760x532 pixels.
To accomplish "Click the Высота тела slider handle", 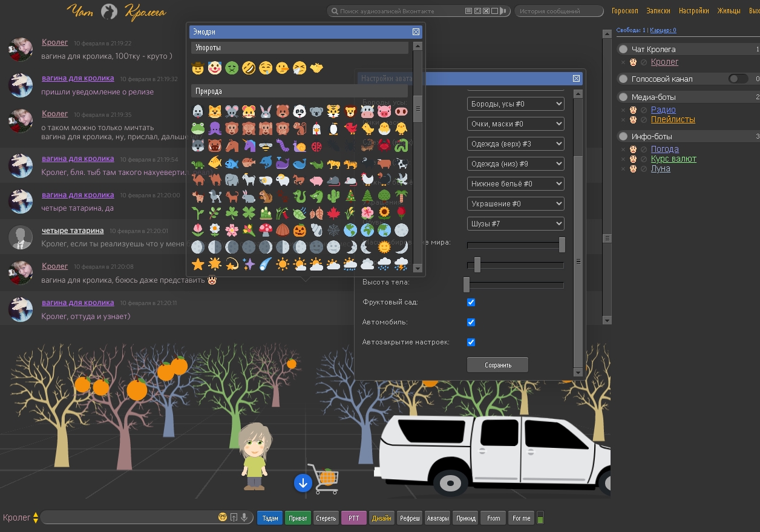I will click(x=467, y=285).
